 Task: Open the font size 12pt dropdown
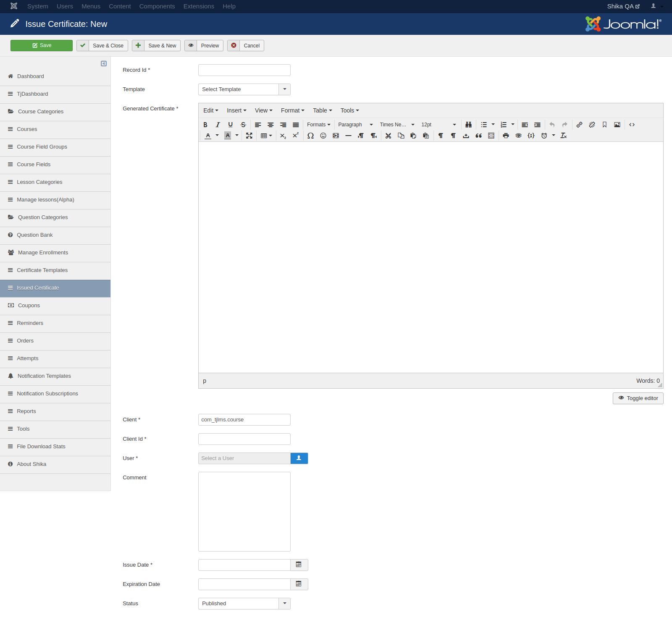(x=438, y=125)
